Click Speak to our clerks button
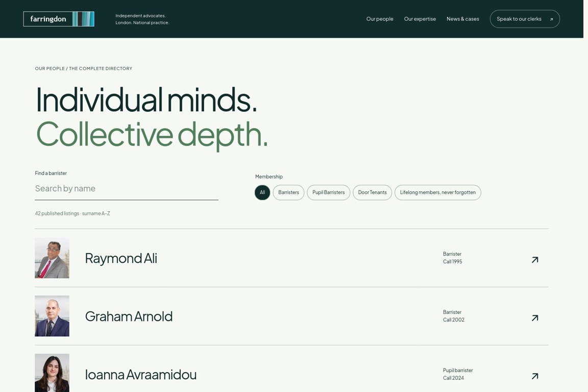The height and width of the screenshot is (392, 588). pos(525,19)
